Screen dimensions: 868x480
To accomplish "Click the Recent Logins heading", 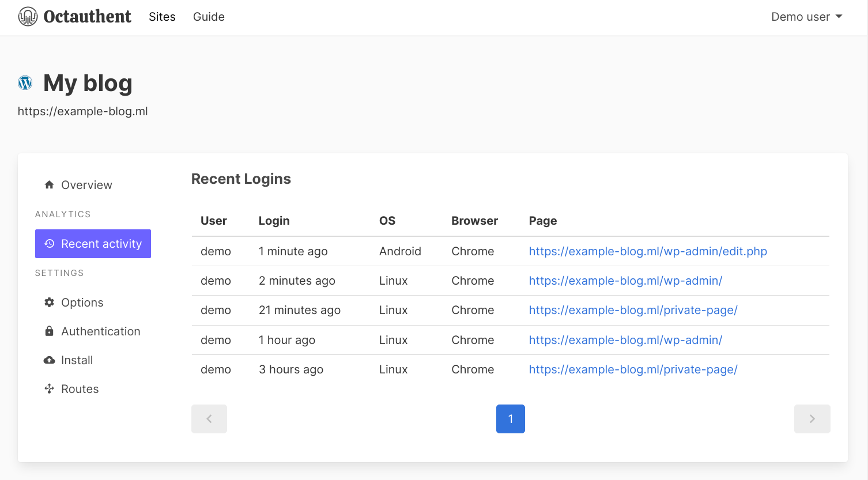I will pyautogui.click(x=241, y=179).
